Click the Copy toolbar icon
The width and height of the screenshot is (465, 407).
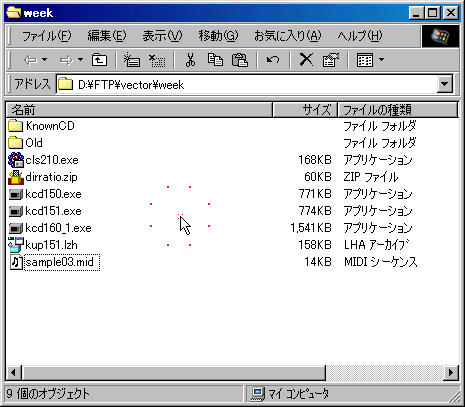coord(215,60)
